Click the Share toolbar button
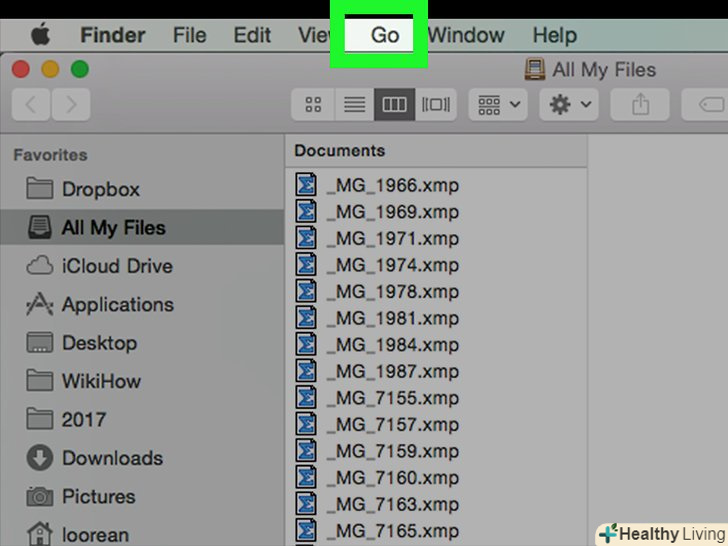728x546 pixels. [x=640, y=104]
